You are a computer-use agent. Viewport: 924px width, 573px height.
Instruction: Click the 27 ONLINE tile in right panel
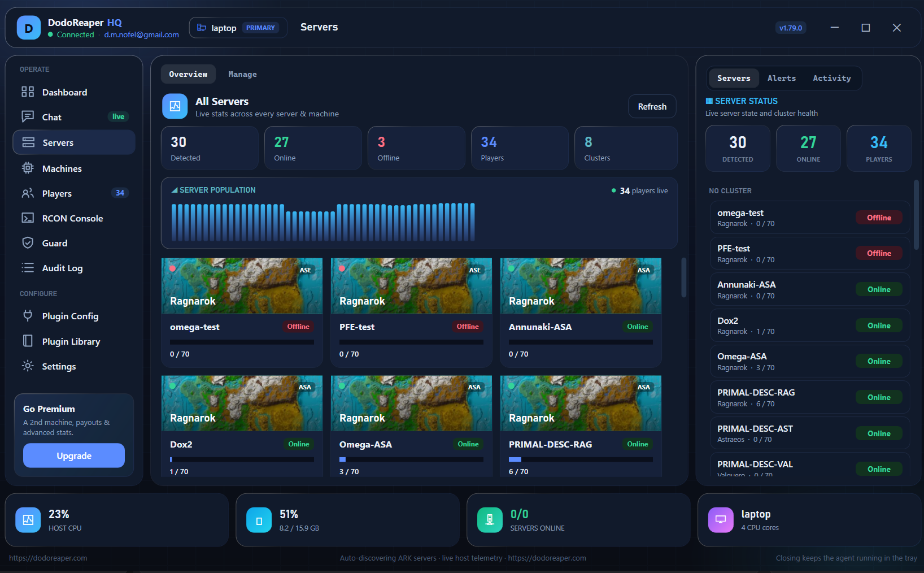pyautogui.click(x=808, y=148)
